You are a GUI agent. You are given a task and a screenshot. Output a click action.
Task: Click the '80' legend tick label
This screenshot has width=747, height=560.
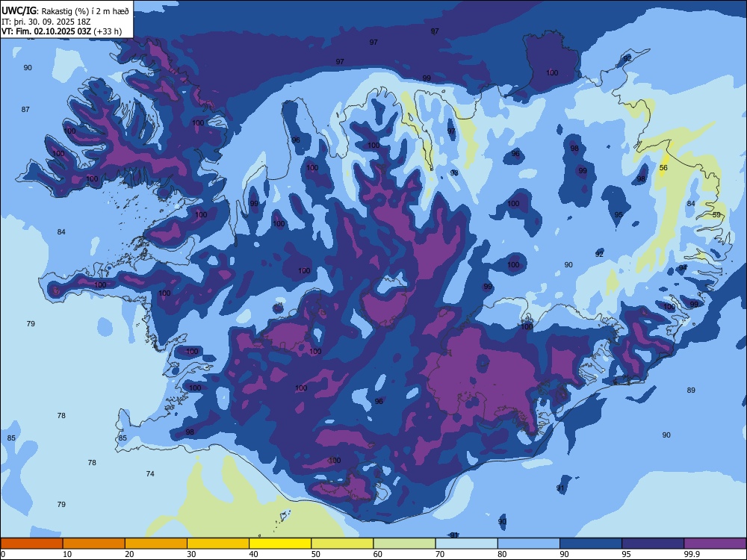tap(502, 554)
